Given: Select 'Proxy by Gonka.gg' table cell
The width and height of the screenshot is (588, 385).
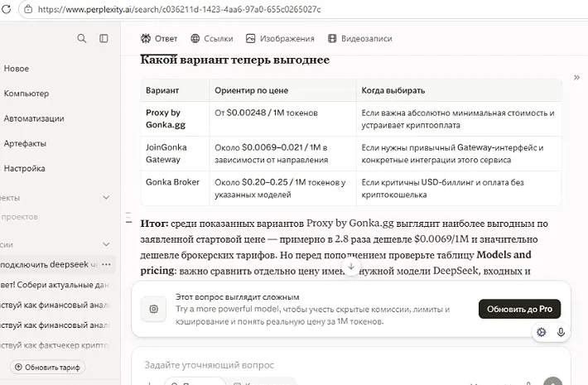Looking at the screenshot, I should point(175,119).
